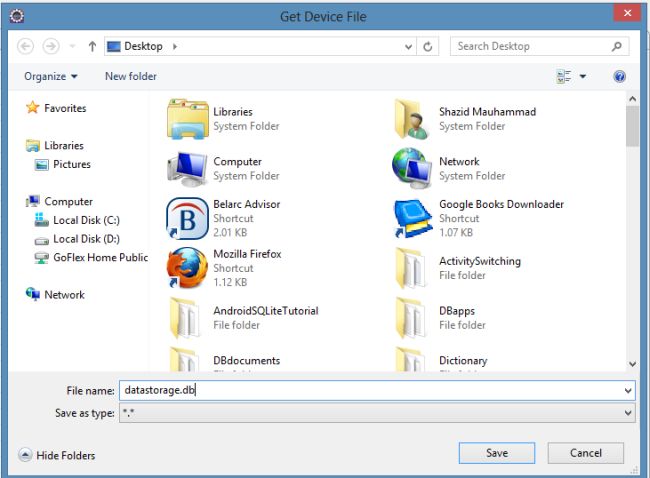The height and width of the screenshot is (478, 650).
Task: Click the file list scroll up arrow
Action: [x=632, y=99]
